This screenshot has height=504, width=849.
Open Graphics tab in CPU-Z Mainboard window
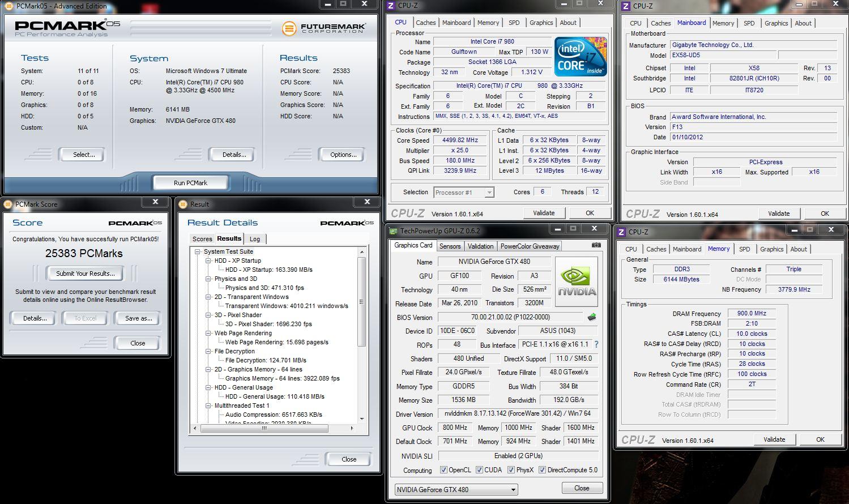tap(776, 23)
